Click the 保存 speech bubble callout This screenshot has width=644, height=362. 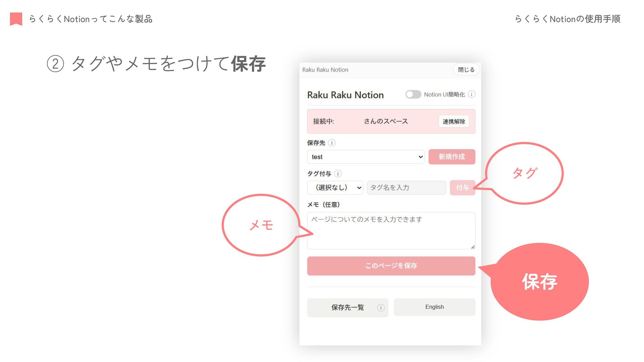[539, 282]
